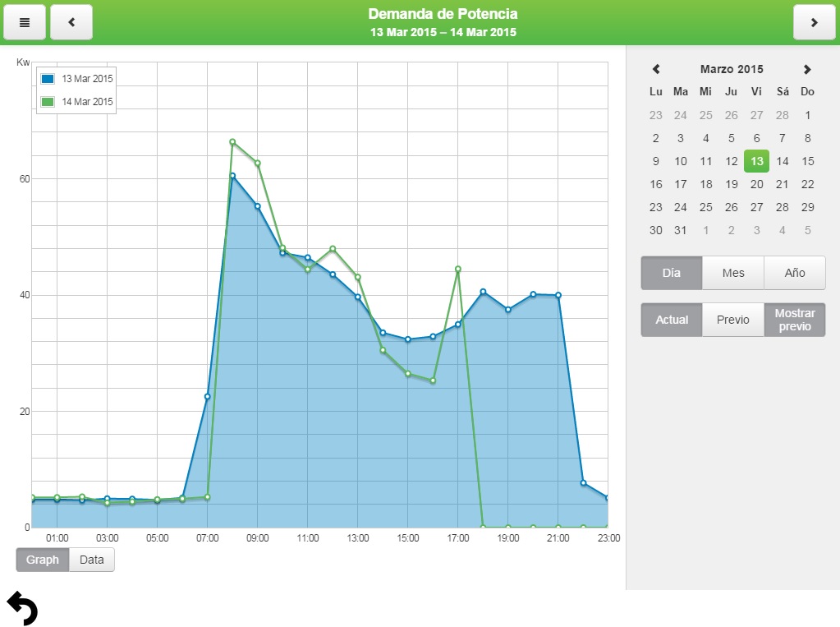
Task: Switch to the Data tab
Action: [x=92, y=560]
